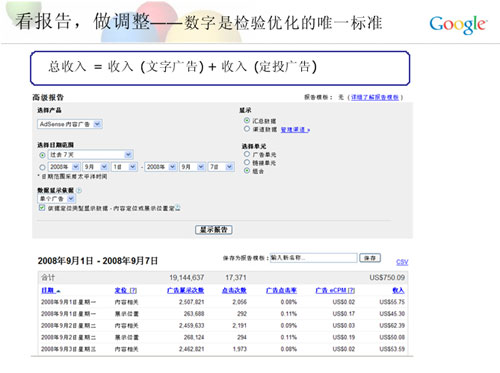Screen dimensions: 500x373
Task: Open the 管理渠道 link
Action: (295, 130)
